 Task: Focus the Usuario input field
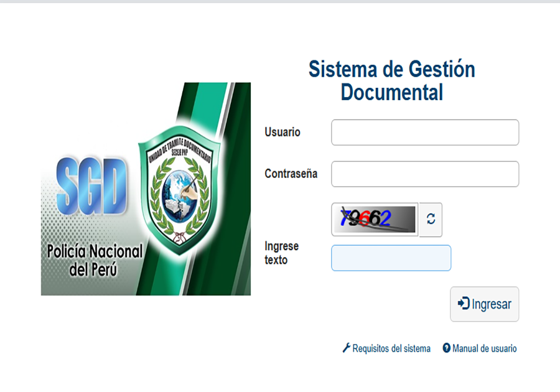click(x=425, y=133)
